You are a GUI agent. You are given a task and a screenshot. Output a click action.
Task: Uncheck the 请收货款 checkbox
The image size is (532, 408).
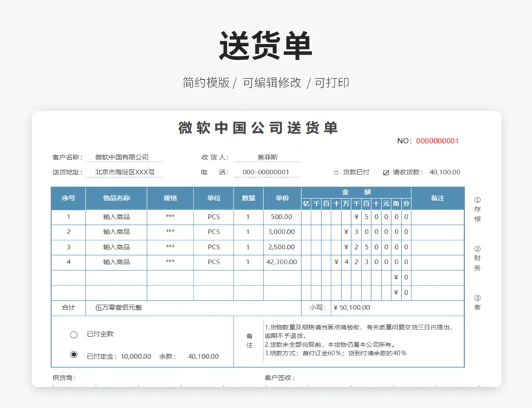pyautogui.click(x=386, y=172)
